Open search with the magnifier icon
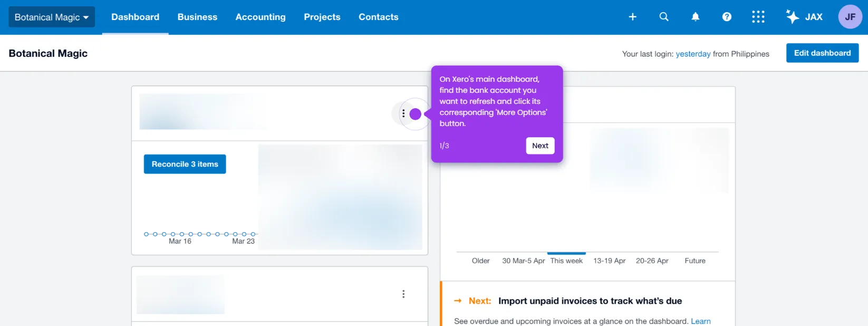 [x=664, y=17]
